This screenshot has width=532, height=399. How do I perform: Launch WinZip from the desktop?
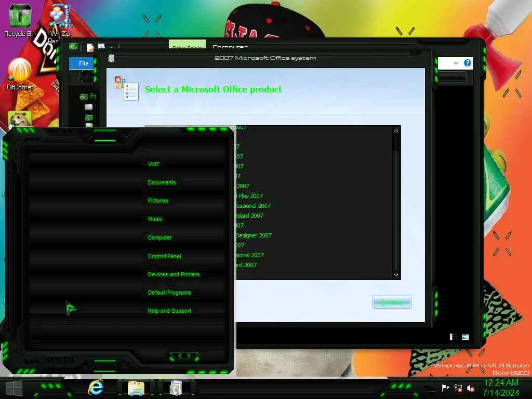[x=60, y=20]
